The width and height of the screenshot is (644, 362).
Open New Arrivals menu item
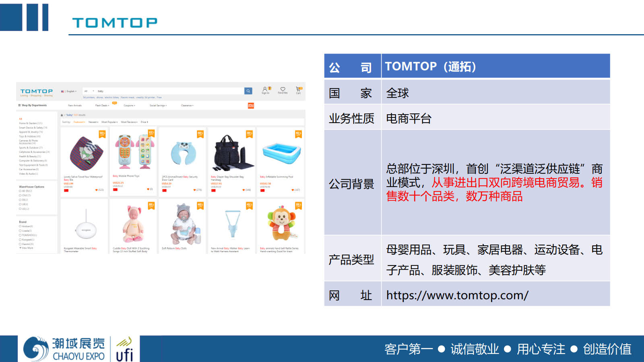click(x=75, y=105)
